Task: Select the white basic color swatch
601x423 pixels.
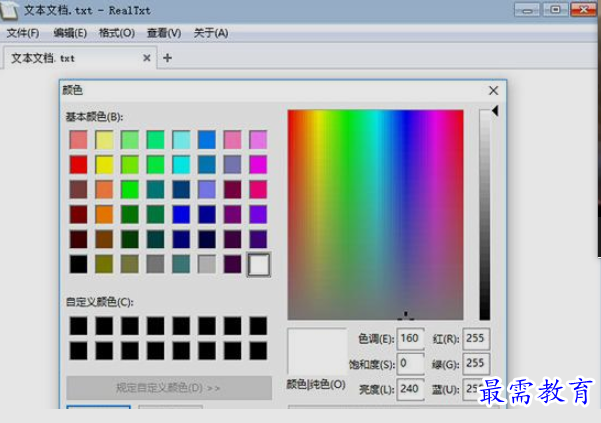Action: 259,264
